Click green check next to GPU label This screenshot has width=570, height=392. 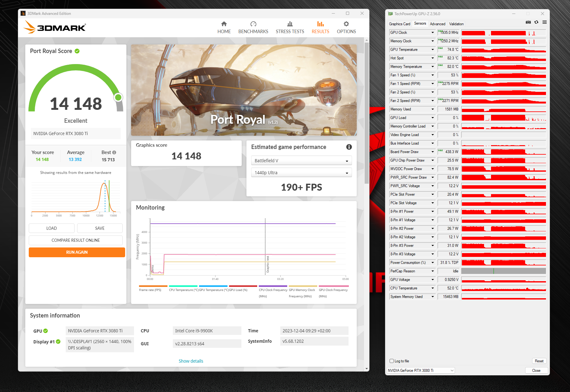pyautogui.click(x=45, y=331)
